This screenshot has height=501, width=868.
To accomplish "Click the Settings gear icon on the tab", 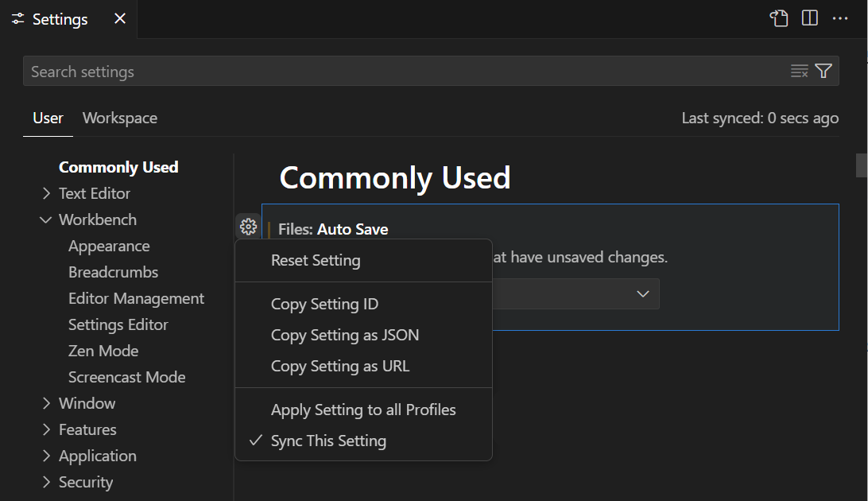I will tap(17, 18).
